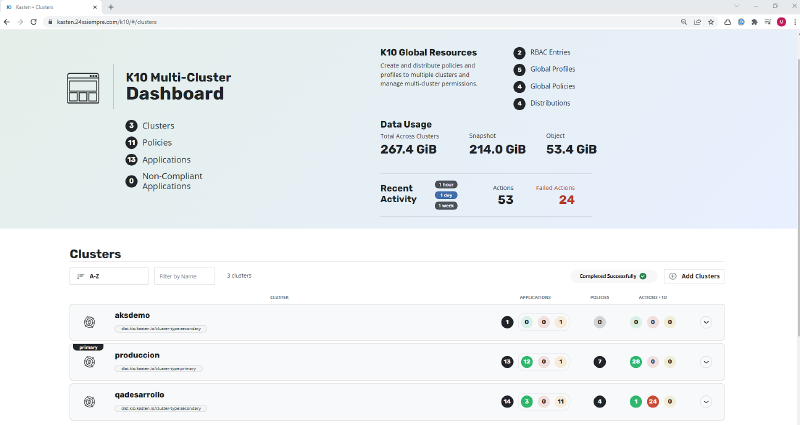Open the produccion cluster name

(137, 355)
